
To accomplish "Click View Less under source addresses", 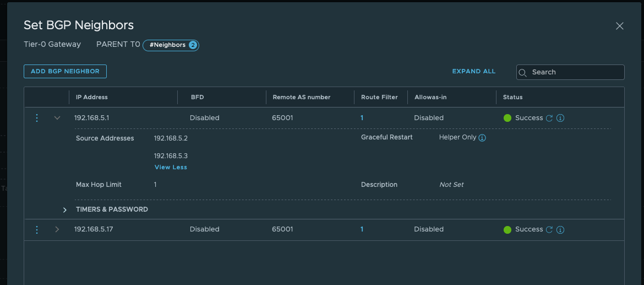I will [171, 167].
